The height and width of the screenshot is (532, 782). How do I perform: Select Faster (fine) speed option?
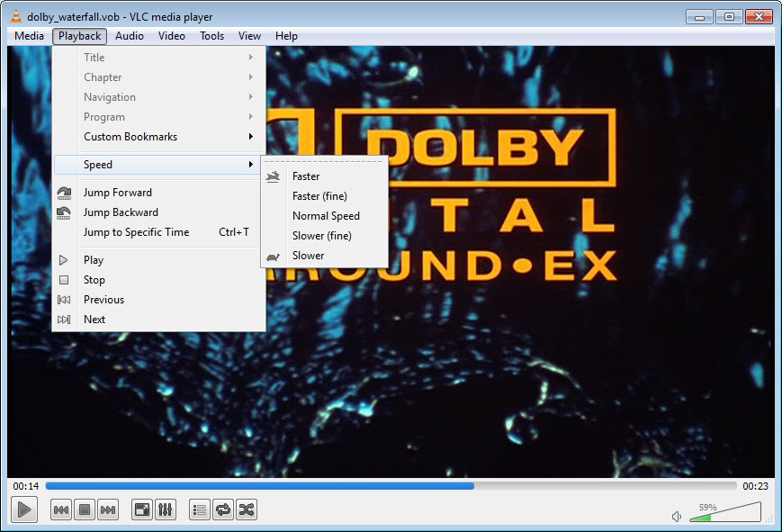(324, 196)
